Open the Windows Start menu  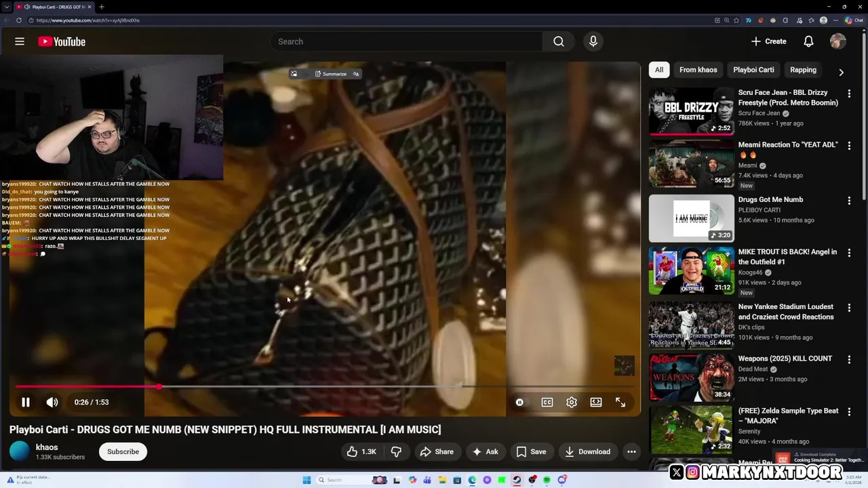point(307,480)
